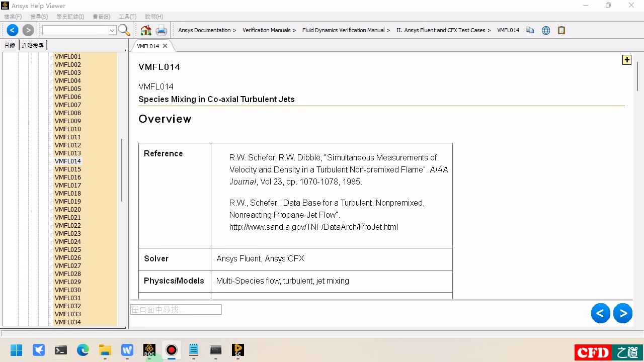The image size is (644, 362).
Task: Click the find-in-page input field
Action: 176,309
